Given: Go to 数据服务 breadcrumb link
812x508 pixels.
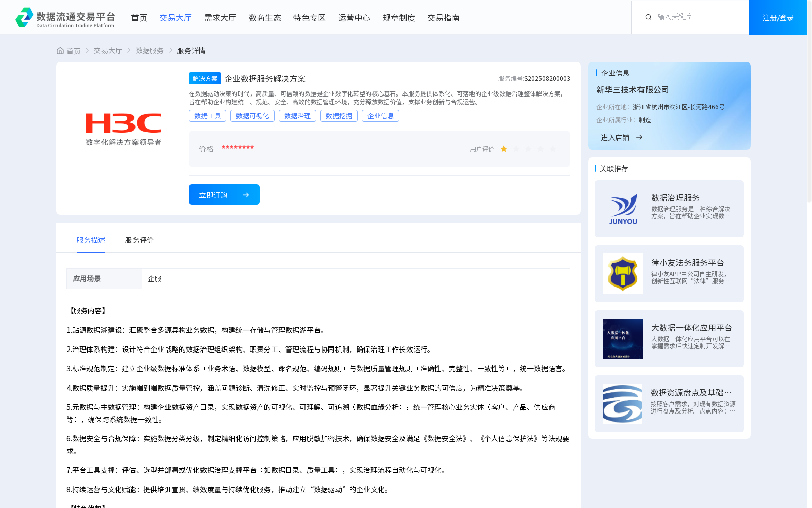Looking at the screenshot, I should point(150,51).
